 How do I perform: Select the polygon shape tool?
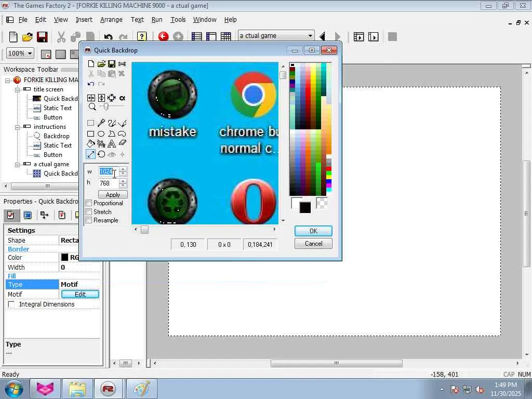112,134
